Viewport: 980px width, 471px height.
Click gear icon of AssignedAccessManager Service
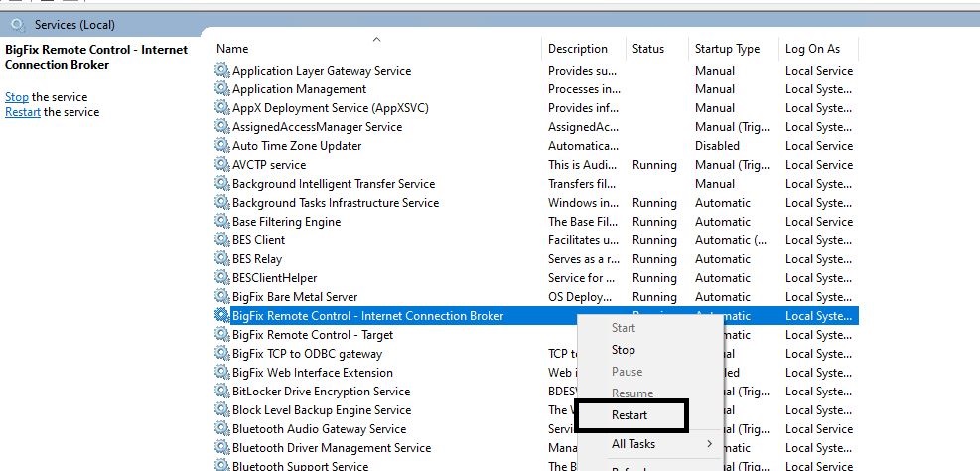221,126
